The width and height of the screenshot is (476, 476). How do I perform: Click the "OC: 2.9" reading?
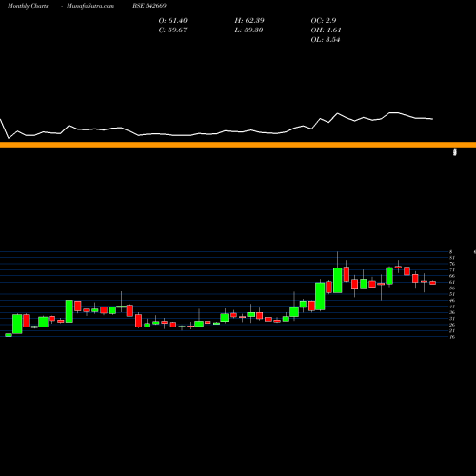[x=324, y=21]
